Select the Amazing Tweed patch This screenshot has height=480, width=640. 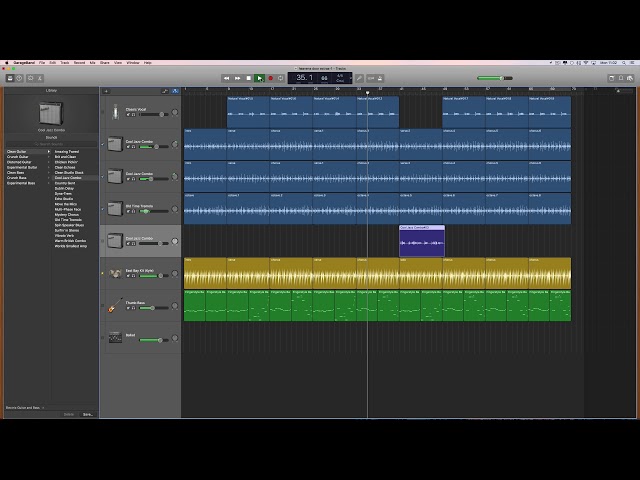67,151
